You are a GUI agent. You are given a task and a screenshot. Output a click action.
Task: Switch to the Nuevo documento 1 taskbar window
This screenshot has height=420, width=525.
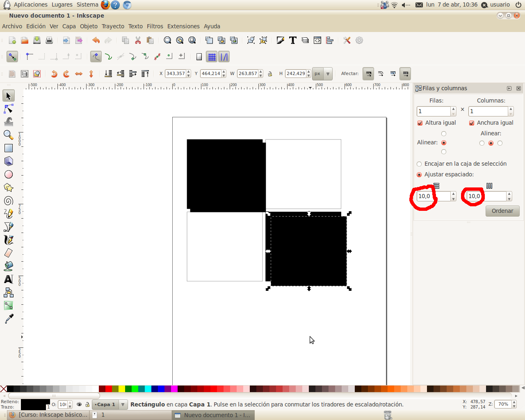(x=213, y=415)
